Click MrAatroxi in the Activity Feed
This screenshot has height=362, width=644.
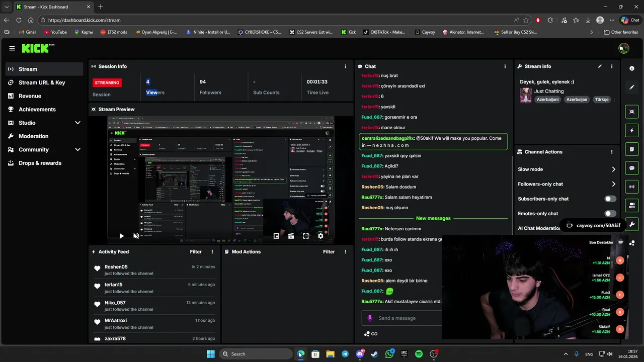tap(116, 320)
